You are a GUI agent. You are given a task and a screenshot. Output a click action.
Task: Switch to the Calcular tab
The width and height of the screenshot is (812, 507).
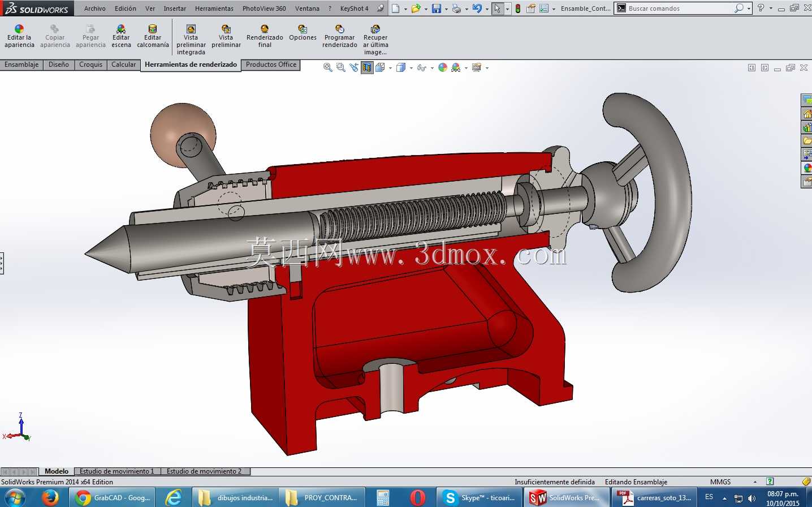[x=123, y=65]
